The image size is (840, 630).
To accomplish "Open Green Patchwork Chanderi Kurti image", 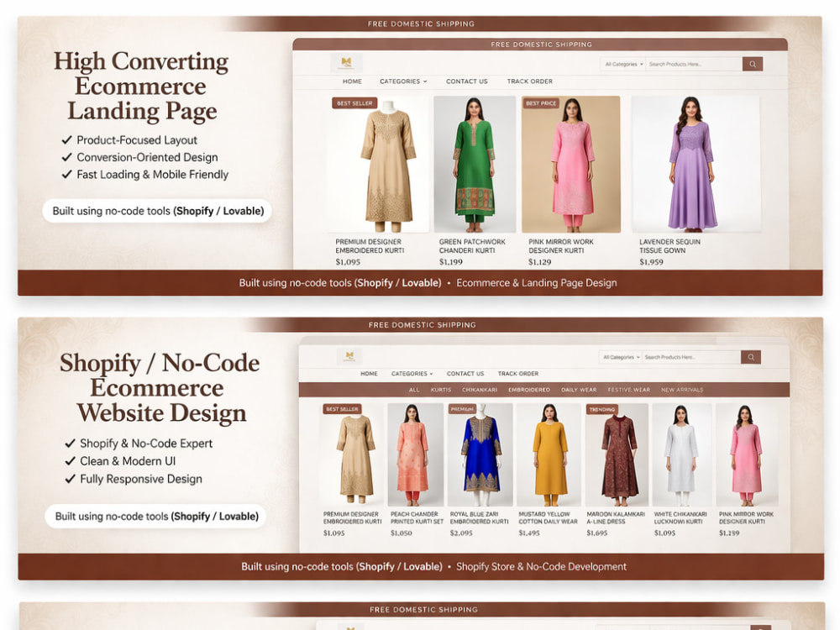I will coord(474,164).
